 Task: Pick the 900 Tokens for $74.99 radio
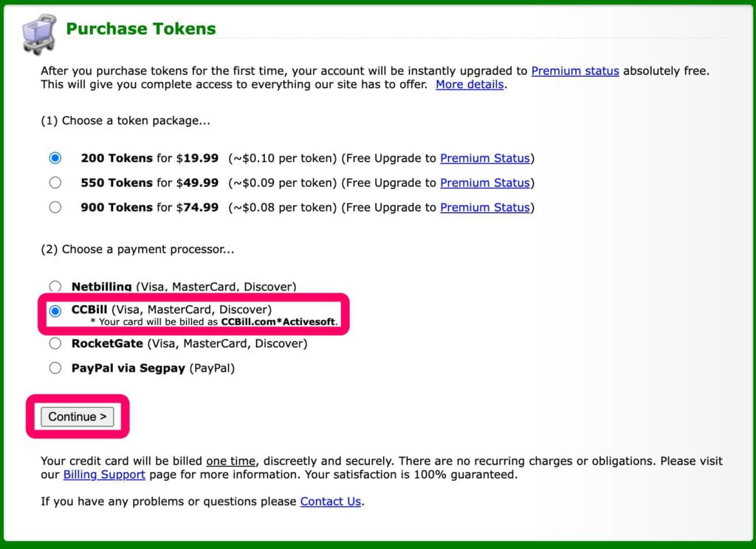(55, 208)
